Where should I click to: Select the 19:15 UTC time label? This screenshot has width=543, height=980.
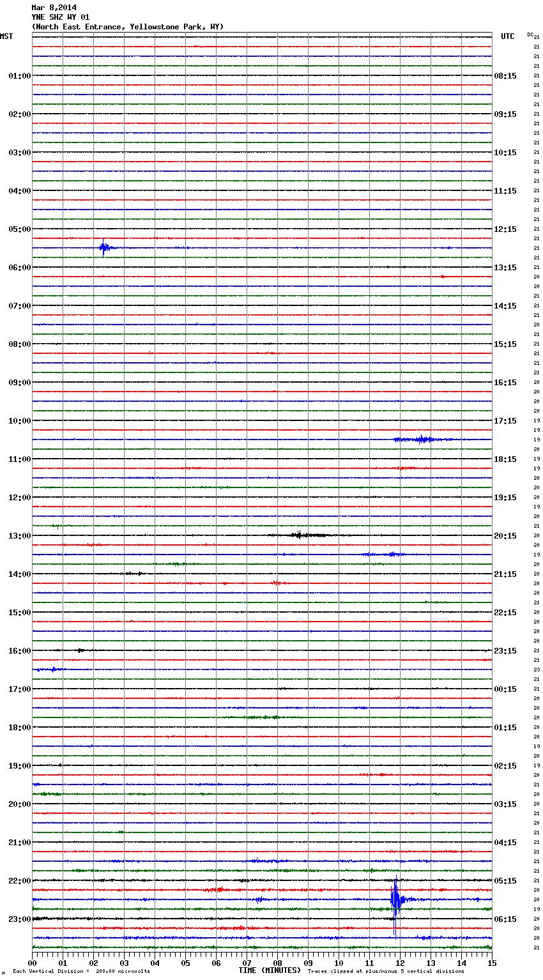tap(505, 498)
